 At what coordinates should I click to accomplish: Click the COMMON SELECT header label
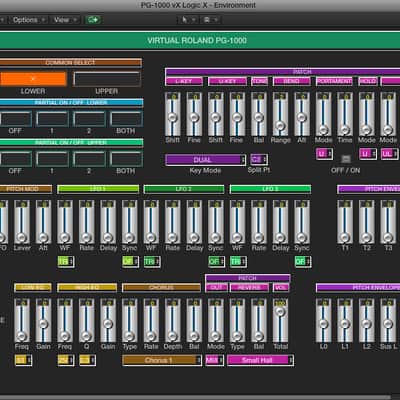pyautogui.click(x=70, y=63)
